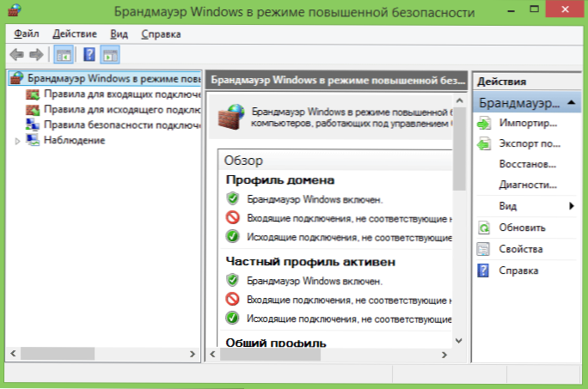This screenshot has width=588, height=389.
Task: Click Экспорт по... action link
Action: [530, 143]
